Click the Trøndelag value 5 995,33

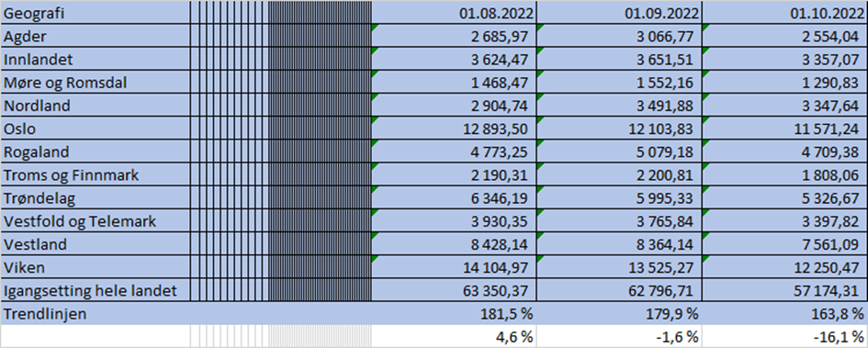(618, 198)
